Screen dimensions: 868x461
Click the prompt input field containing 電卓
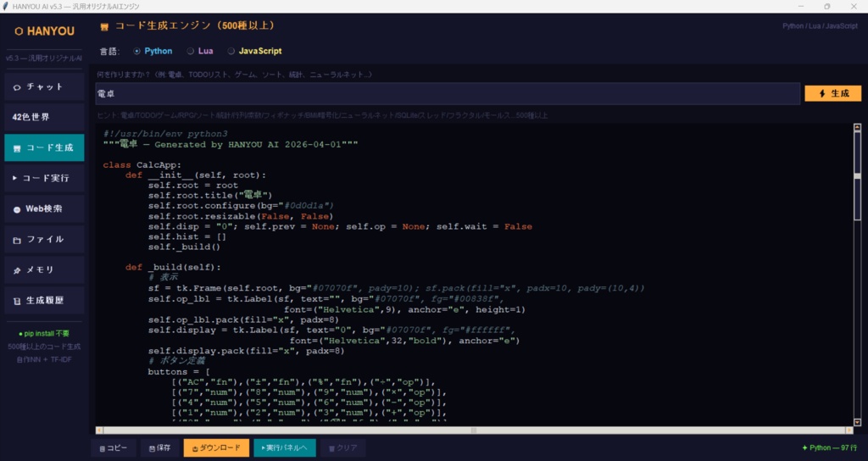click(x=448, y=93)
